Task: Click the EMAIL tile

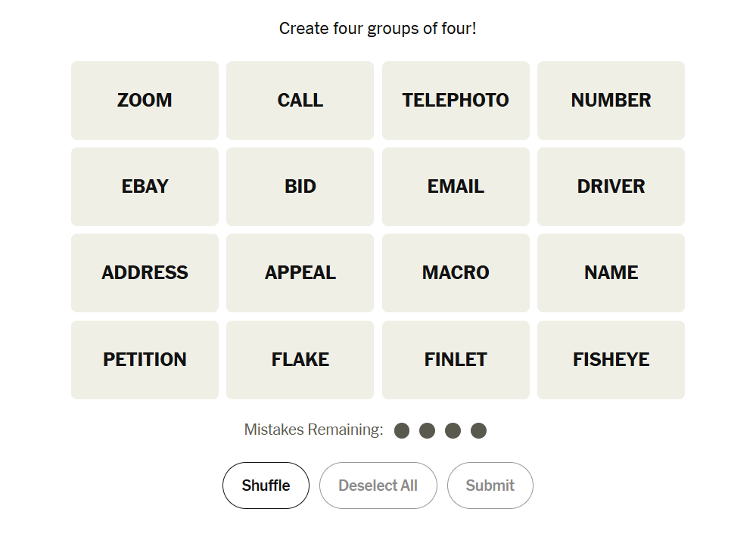Action: pos(456,187)
